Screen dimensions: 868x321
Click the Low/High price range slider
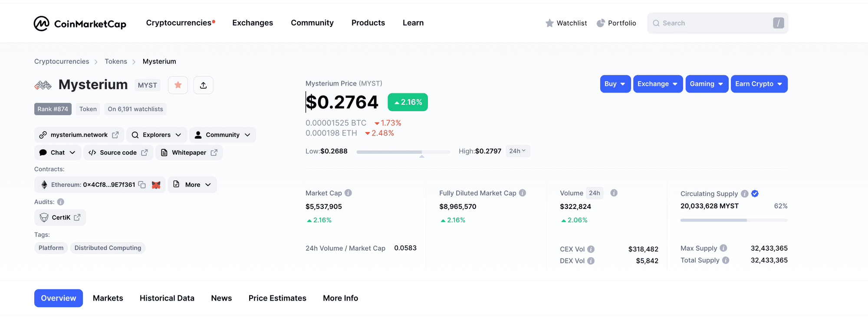(403, 152)
